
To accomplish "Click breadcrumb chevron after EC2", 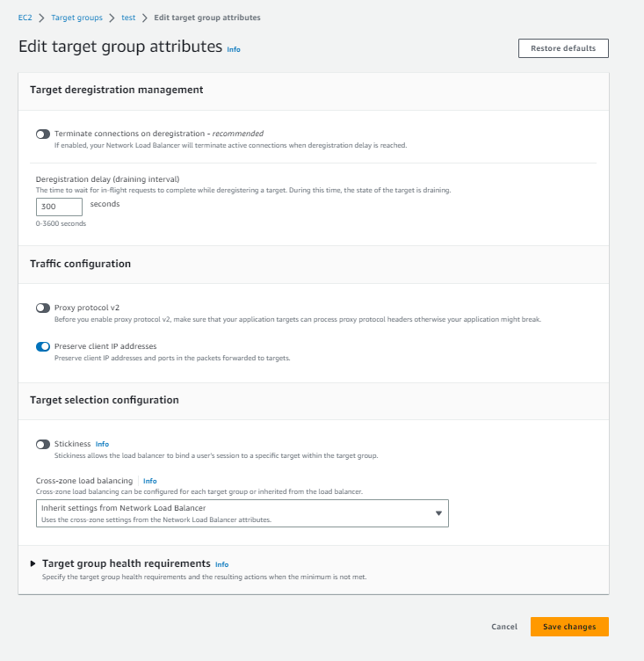I will pyautogui.click(x=41, y=18).
